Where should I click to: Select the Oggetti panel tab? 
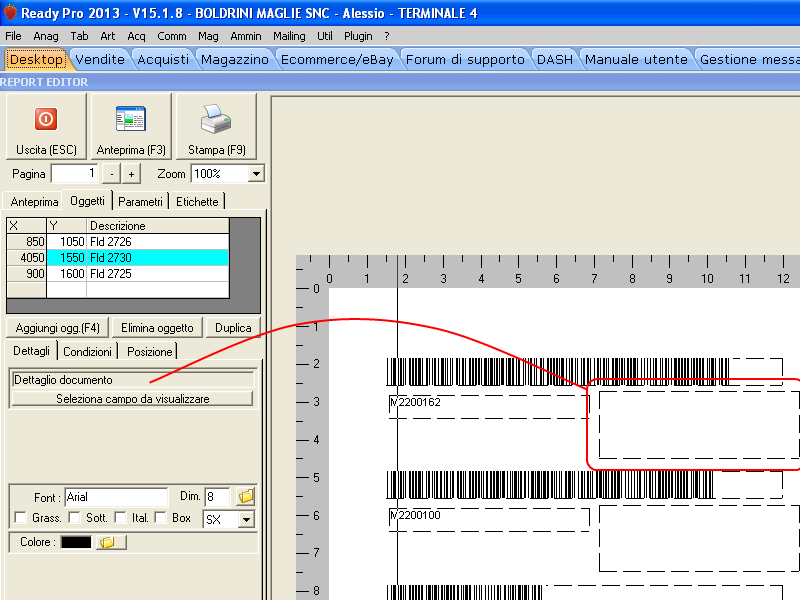point(87,201)
